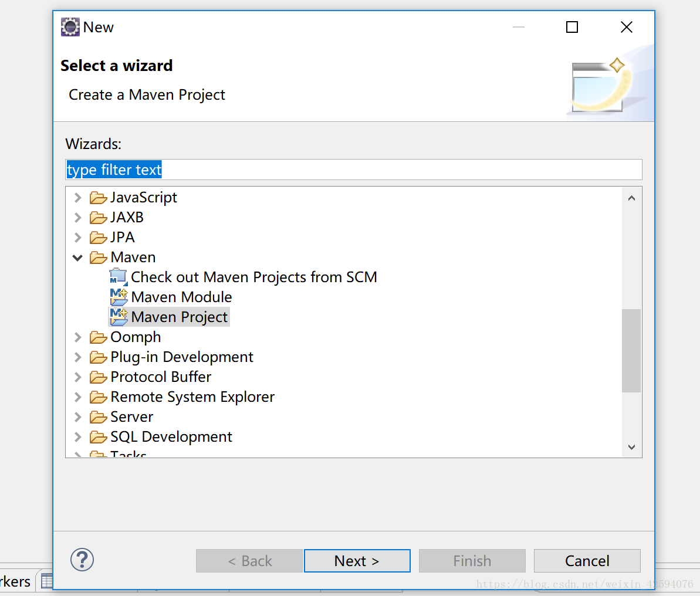Click the Maven Project wizard icon
This screenshot has width=700, height=596.
click(119, 317)
